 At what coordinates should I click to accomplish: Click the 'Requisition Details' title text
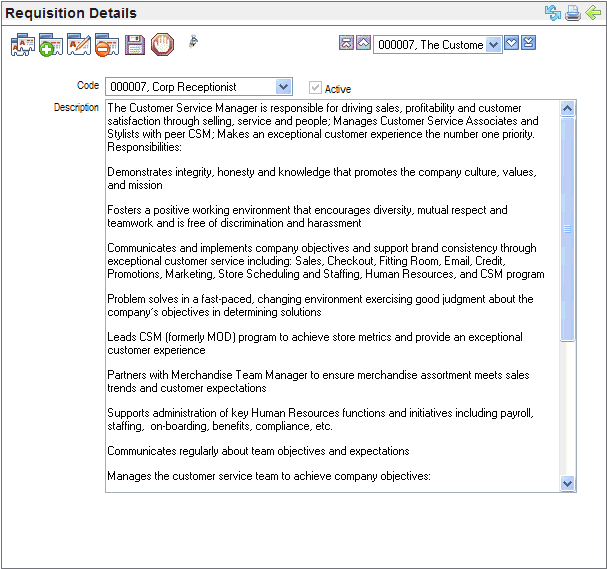pyautogui.click(x=71, y=13)
